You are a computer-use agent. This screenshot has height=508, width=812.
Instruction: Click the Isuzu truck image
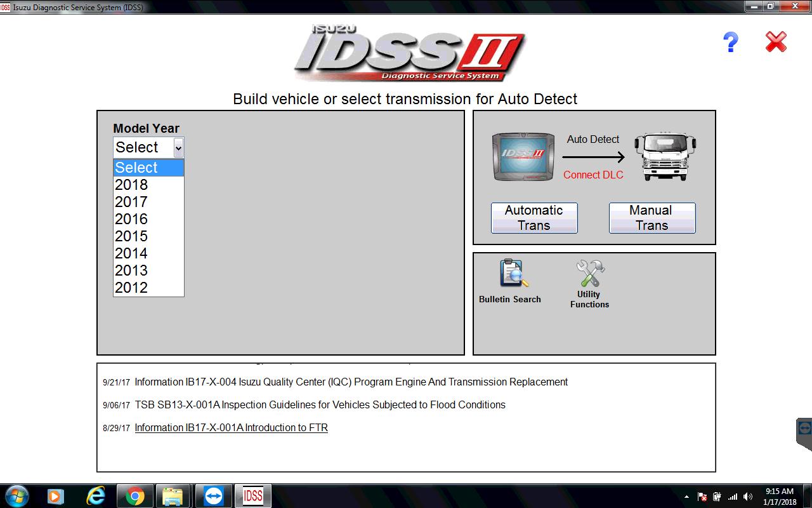pyautogui.click(x=666, y=156)
